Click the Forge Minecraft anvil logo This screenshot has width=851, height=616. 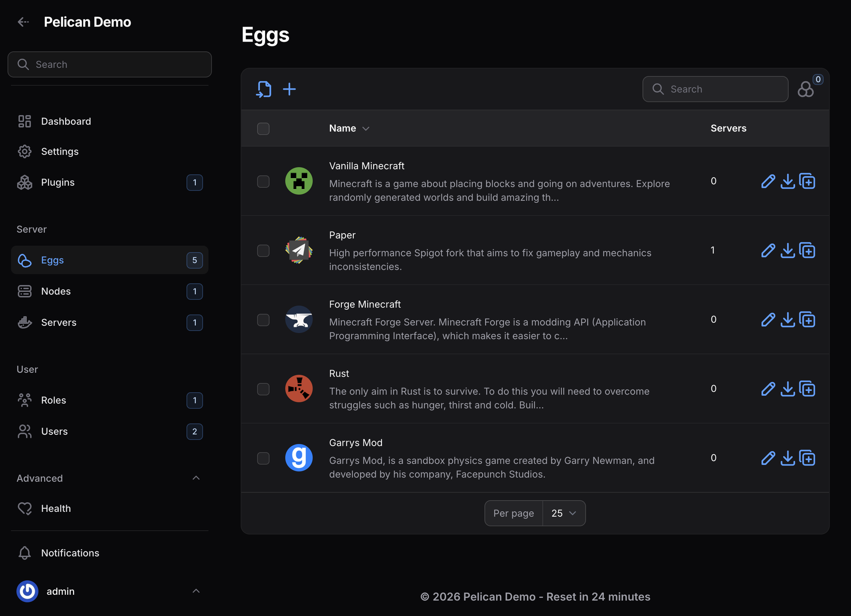299,319
